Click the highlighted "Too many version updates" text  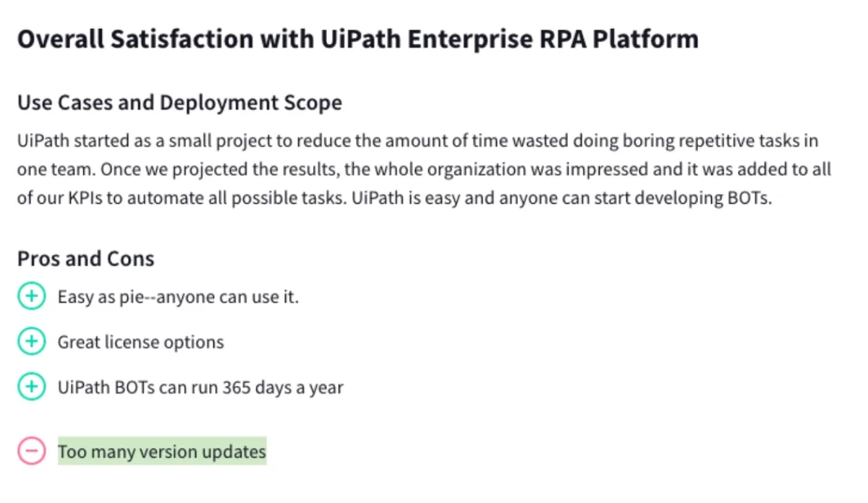(x=162, y=452)
